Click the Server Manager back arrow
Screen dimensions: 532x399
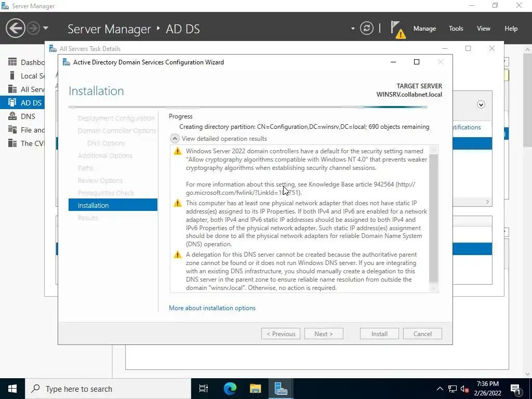(x=15, y=28)
